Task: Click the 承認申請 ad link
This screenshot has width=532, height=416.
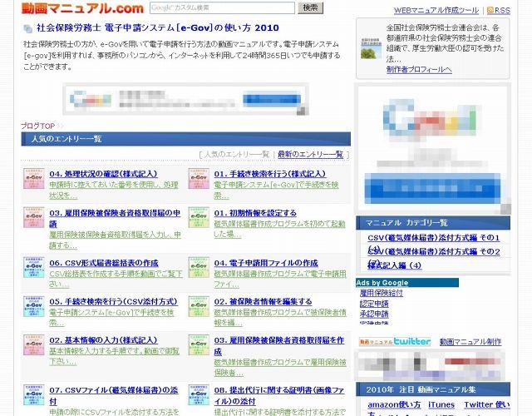Action: click(374, 314)
